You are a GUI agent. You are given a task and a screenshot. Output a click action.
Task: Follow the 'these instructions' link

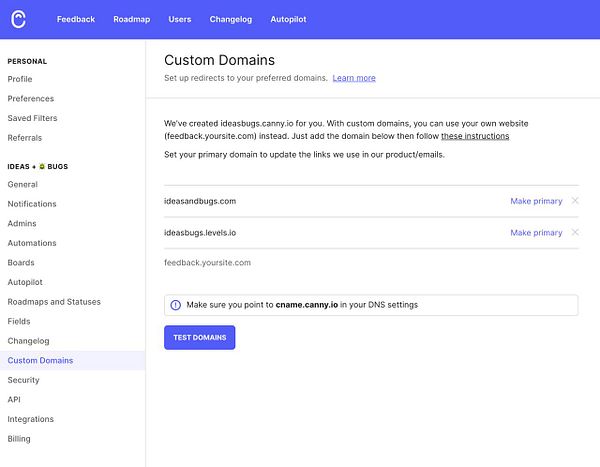(x=475, y=136)
